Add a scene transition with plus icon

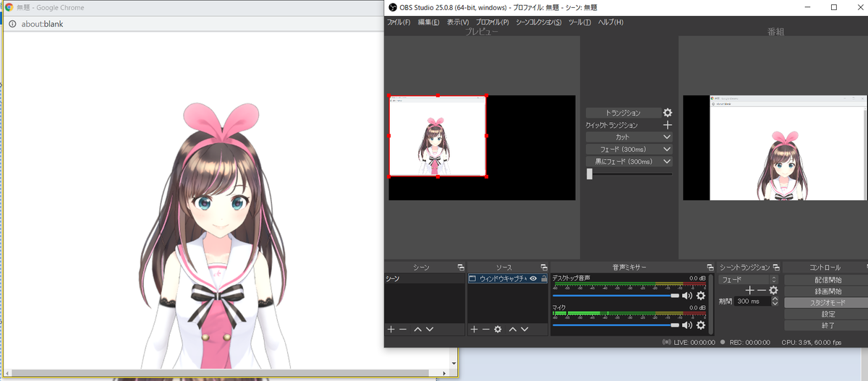(x=750, y=290)
